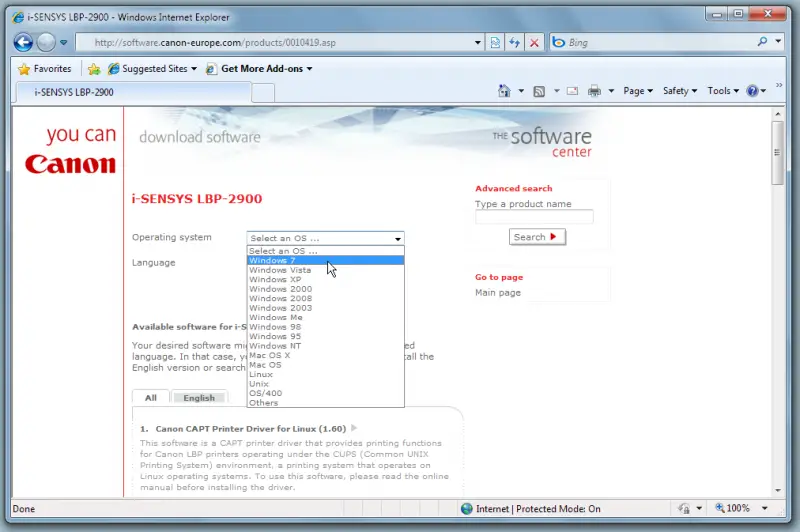Switch to the English tab
The image size is (800, 532).
(199, 398)
